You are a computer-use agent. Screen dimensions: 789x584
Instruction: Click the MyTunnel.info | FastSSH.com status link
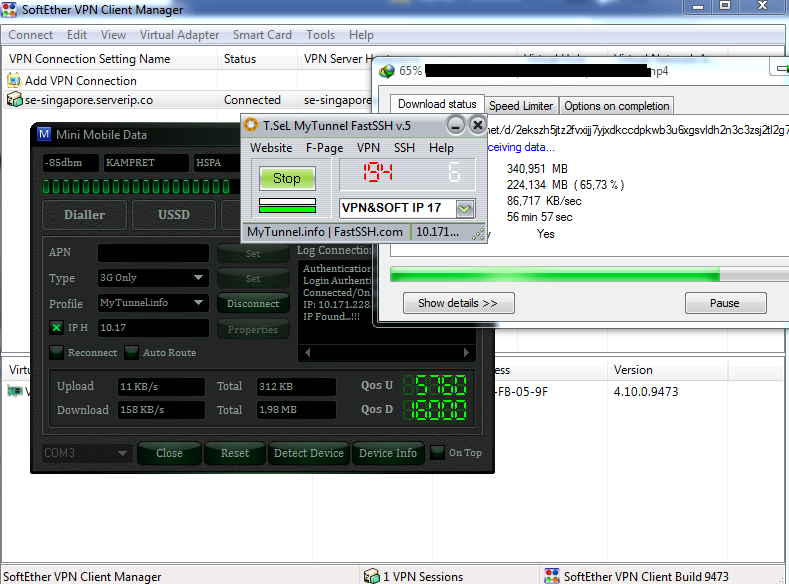pyautogui.click(x=325, y=232)
